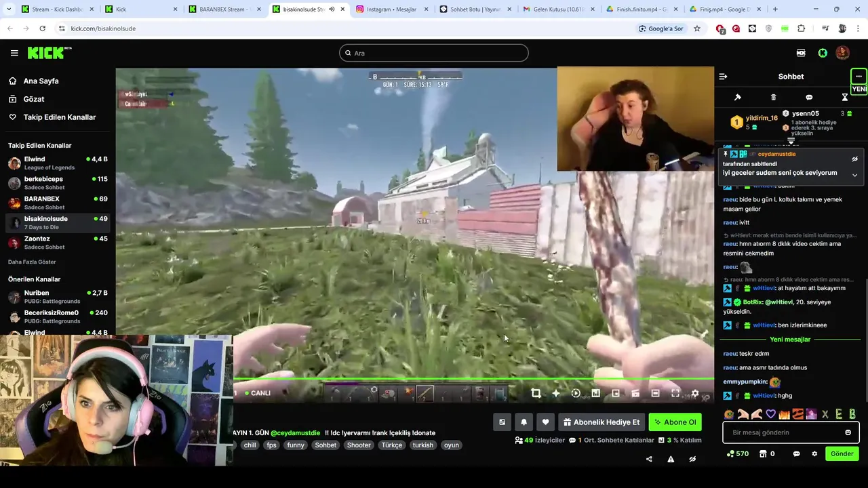This screenshot has height=488, width=868.
Task: Click the sparkle icon on player controls
Action: tap(556, 393)
